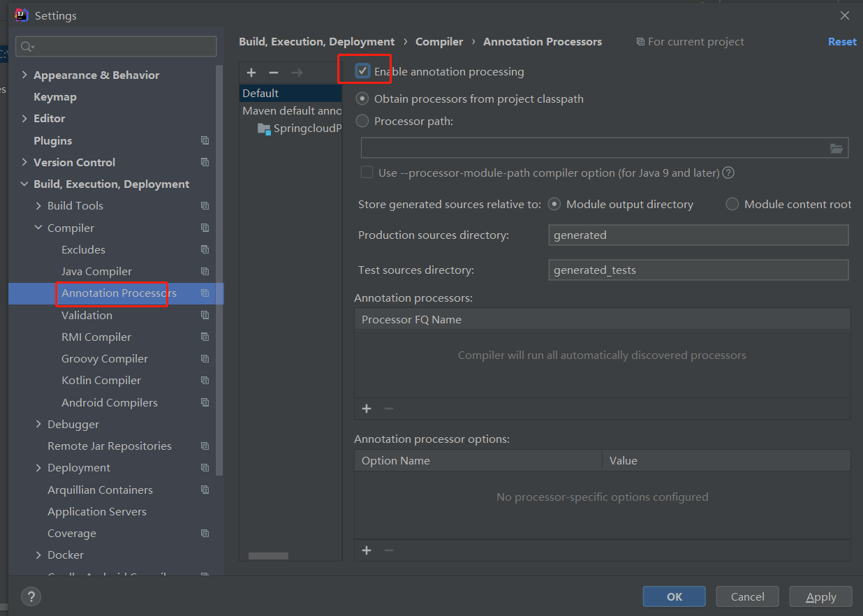Click project-level icon beside Remote Jar Repositories

(205, 446)
